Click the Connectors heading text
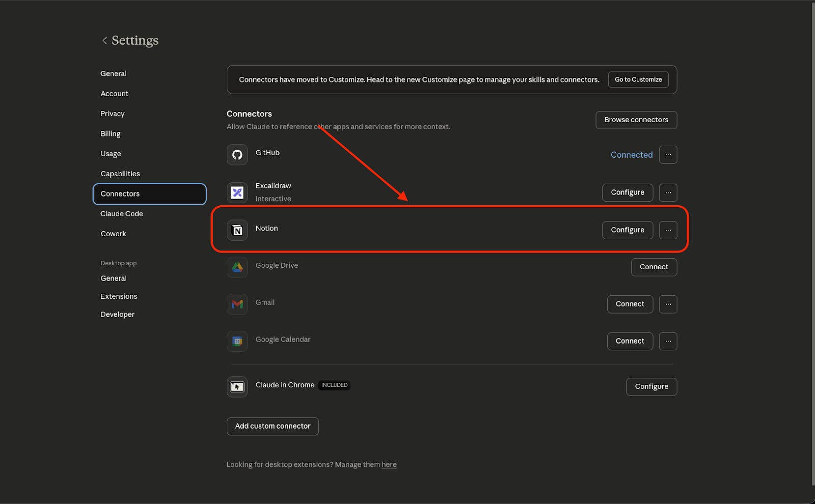This screenshot has width=815, height=504. pyautogui.click(x=249, y=114)
